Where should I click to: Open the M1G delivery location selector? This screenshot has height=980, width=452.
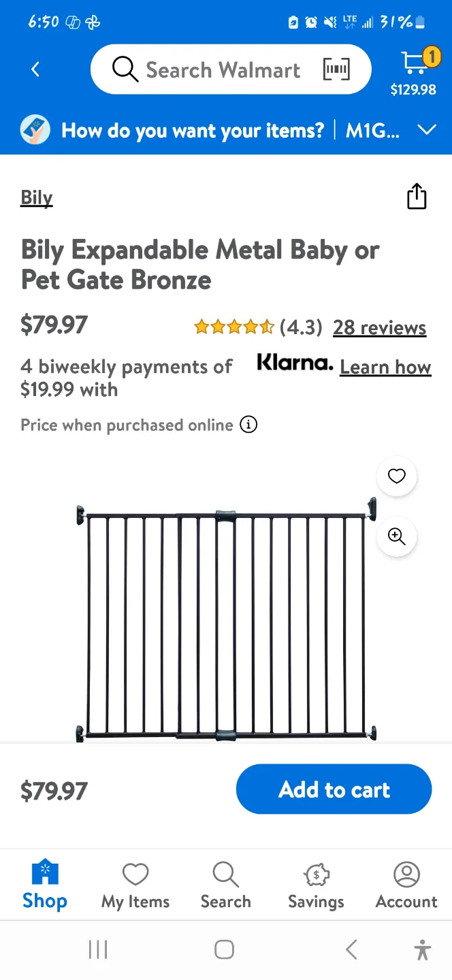(372, 130)
